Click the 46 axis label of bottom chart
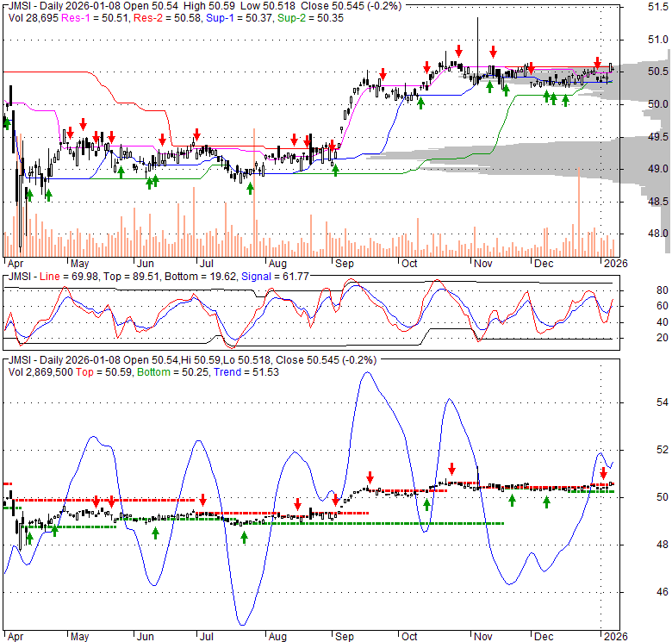Viewport: 672px width, 642px height. tap(663, 592)
